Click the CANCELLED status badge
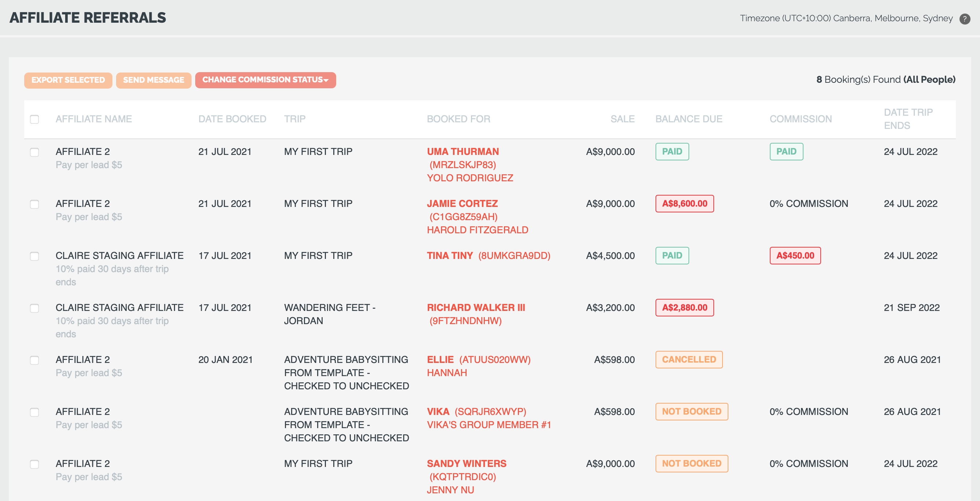980x501 pixels. [x=688, y=360]
